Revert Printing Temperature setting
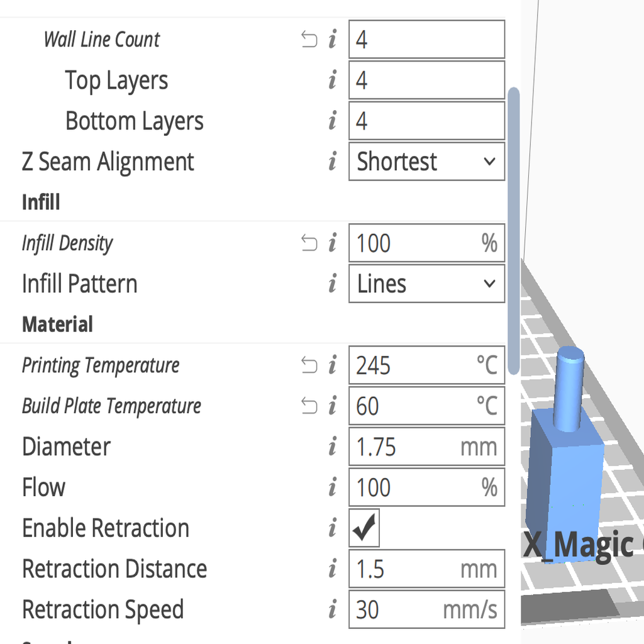Image resolution: width=644 pixels, height=644 pixels. coord(309,365)
